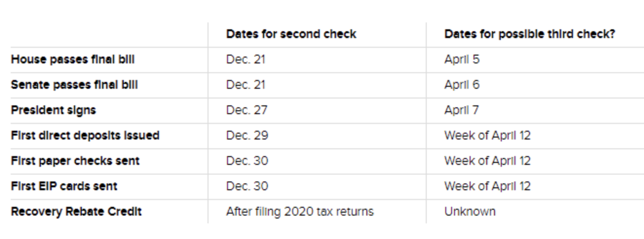Click the 'President signs' row label
The height and width of the screenshot is (239, 644).
click(x=53, y=110)
